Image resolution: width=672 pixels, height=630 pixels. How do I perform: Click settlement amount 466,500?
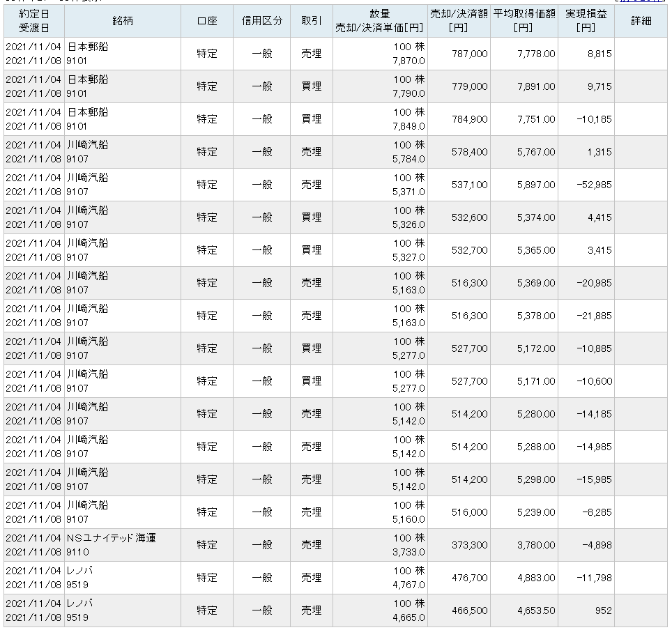click(470, 610)
